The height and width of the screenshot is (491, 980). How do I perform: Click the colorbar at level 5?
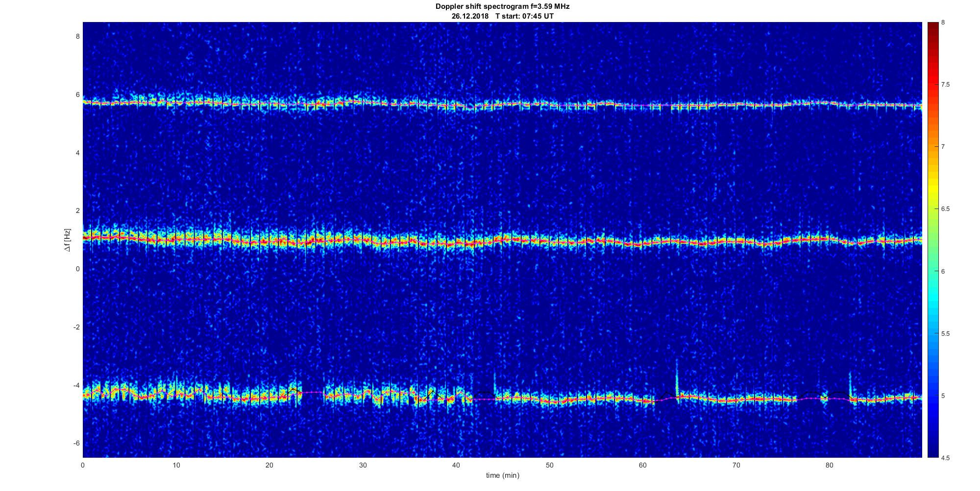click(932, 396)
